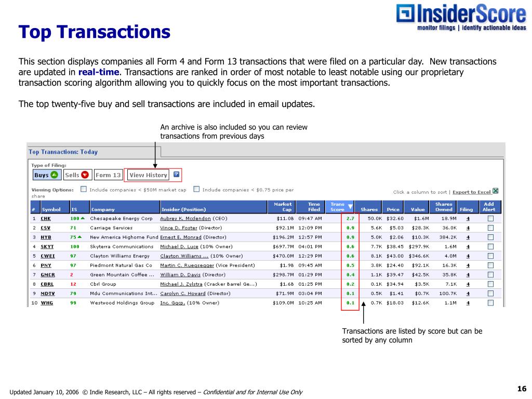This screenshot has height=399, width=532.
Task: Open Form 4 filing link for WHG row
Action: coord(468,303)
